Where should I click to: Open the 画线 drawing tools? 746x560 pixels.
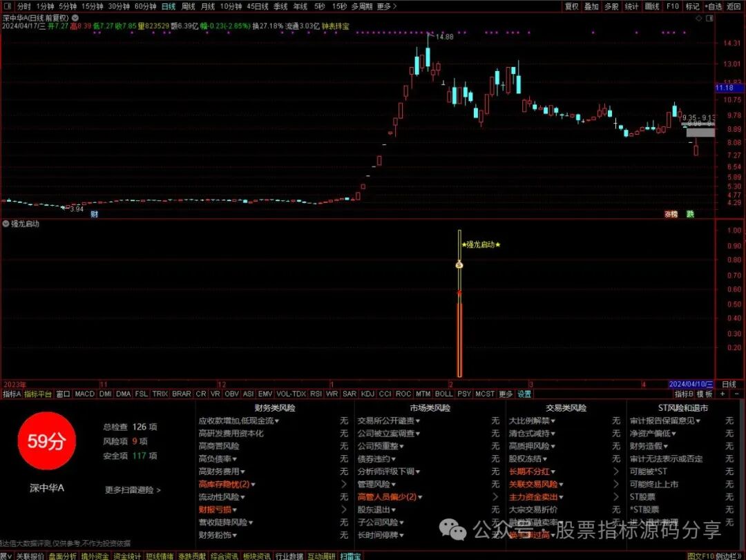click(x=652, y=6)
